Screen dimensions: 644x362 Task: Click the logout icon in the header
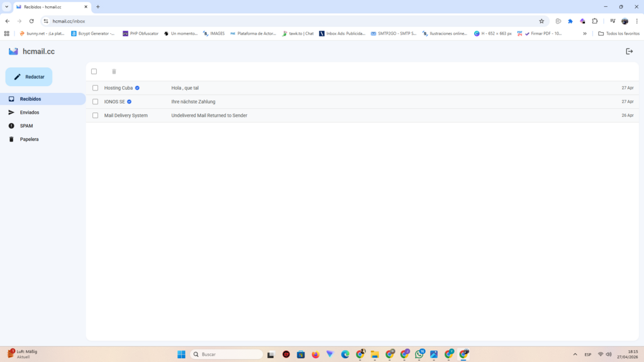click(x=629, y=52)
